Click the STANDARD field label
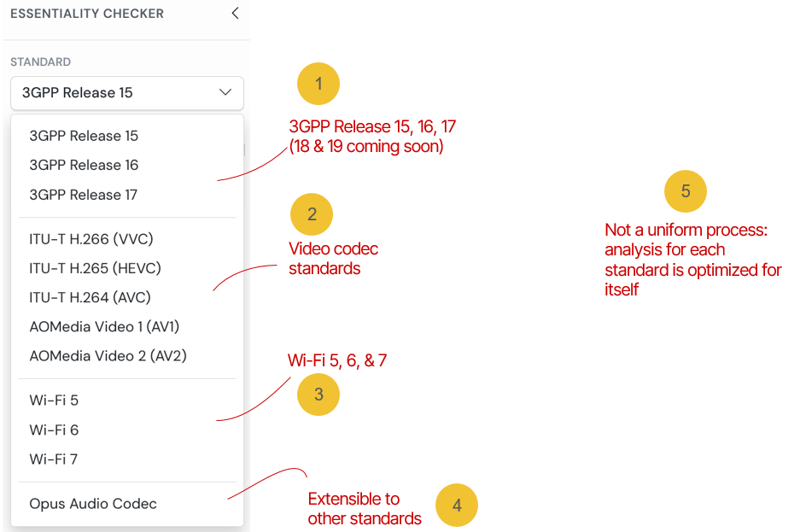Screen dimensions: 800x532 [41, 62]
